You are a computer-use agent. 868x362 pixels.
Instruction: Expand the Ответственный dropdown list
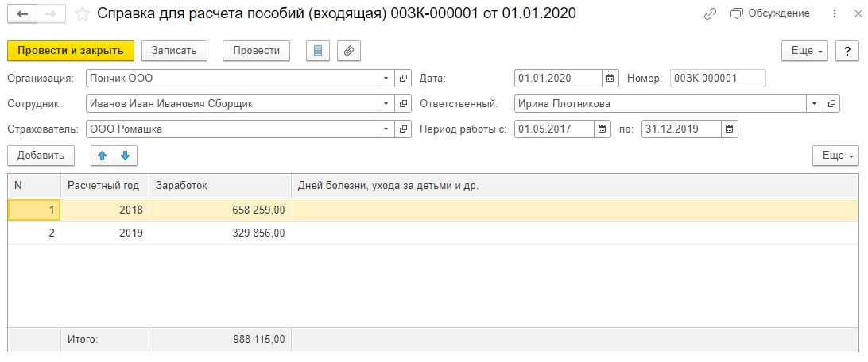tap(814, 104)
